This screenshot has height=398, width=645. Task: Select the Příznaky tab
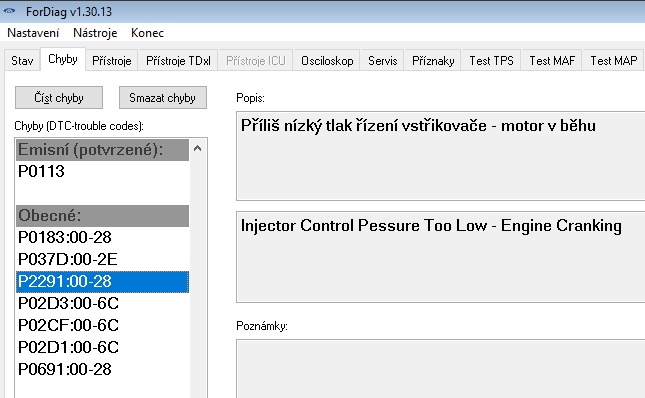point(433,60)
